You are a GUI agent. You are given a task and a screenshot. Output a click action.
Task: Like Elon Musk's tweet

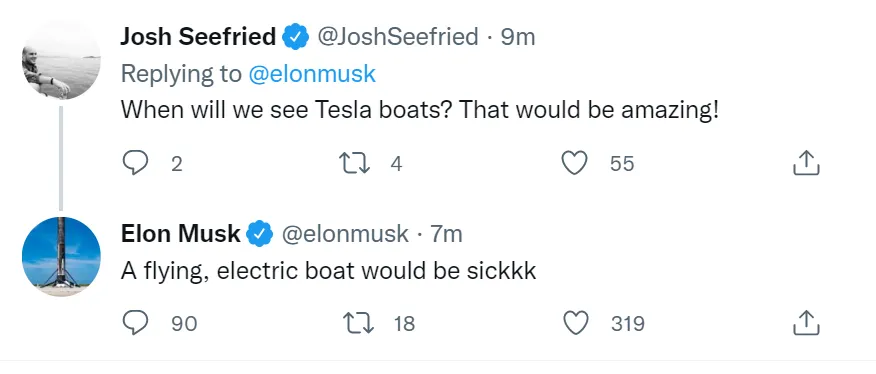pos(575,323)
